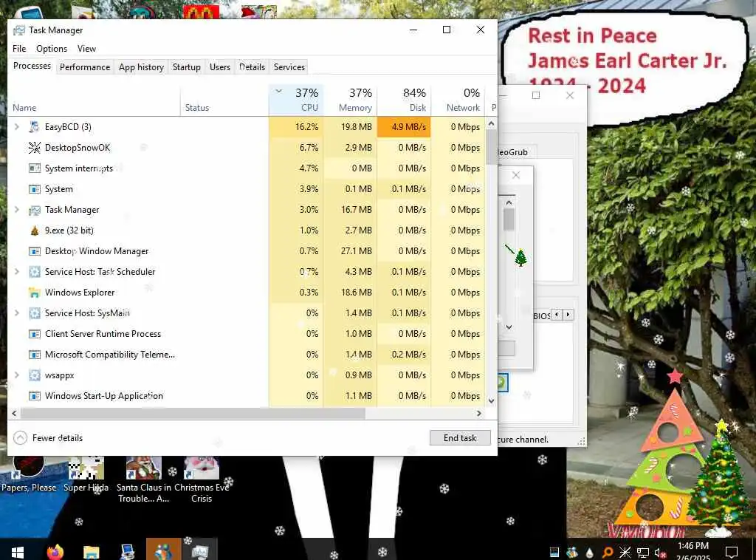Click the Service Host: Task Scheduler gear icon

34,272
